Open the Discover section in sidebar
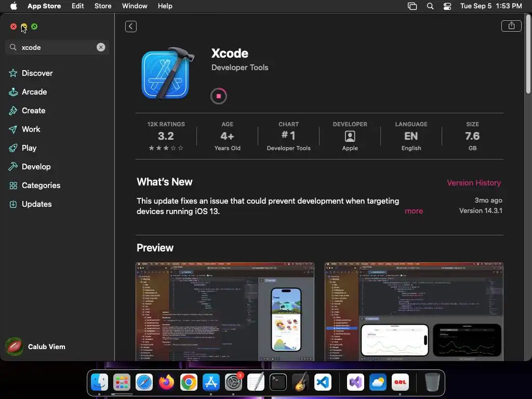 click(31, 73)
